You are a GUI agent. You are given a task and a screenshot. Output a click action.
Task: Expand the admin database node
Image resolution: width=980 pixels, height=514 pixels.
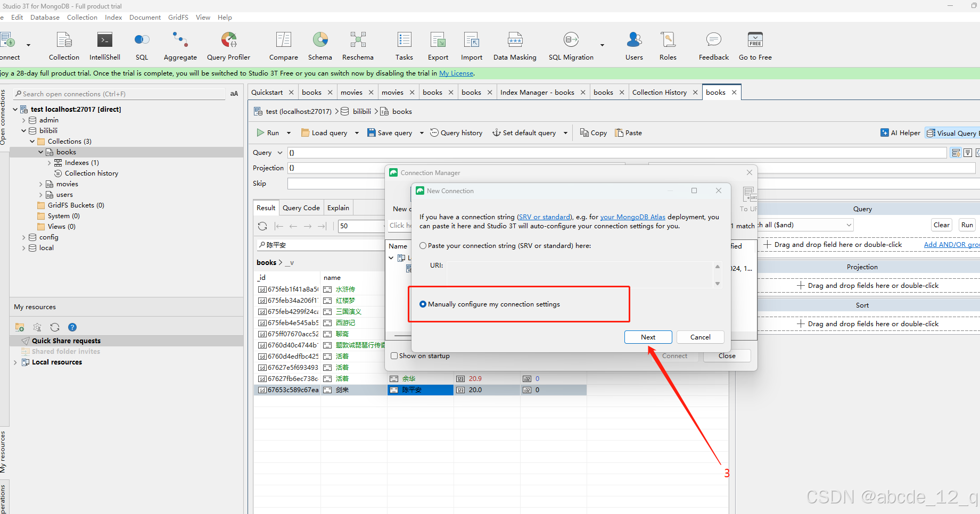pyautogui.click(x=23, y=120)
